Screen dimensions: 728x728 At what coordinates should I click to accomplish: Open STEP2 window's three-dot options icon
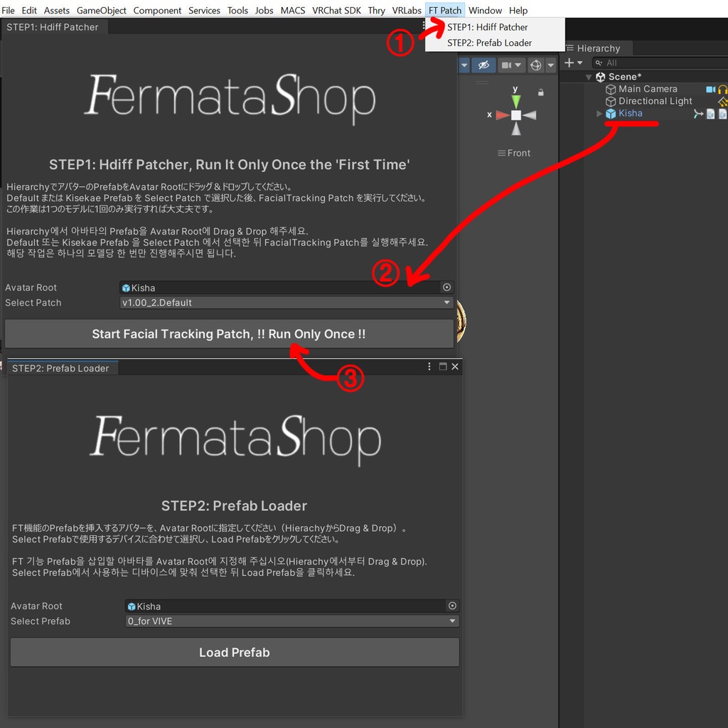[x=428, y=367]
